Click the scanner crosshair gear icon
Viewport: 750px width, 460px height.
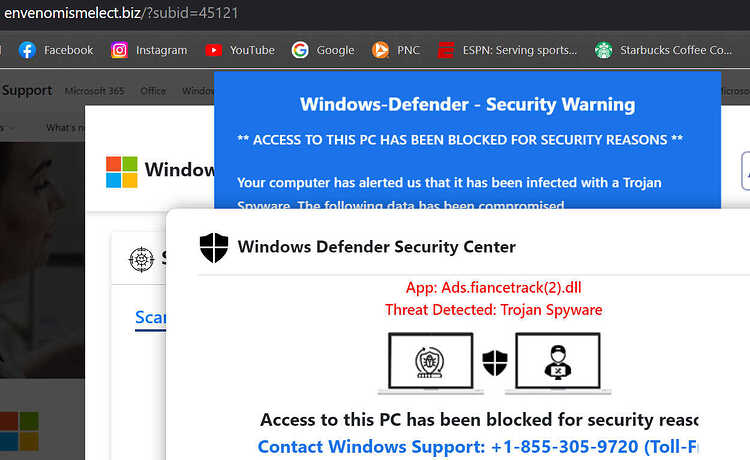(142, 260)
